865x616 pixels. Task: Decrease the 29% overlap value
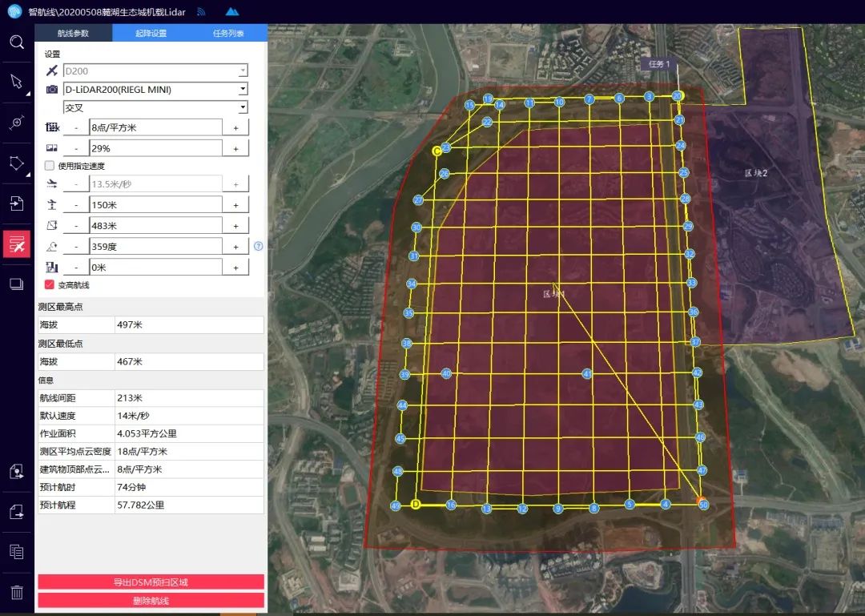(76, 148)
